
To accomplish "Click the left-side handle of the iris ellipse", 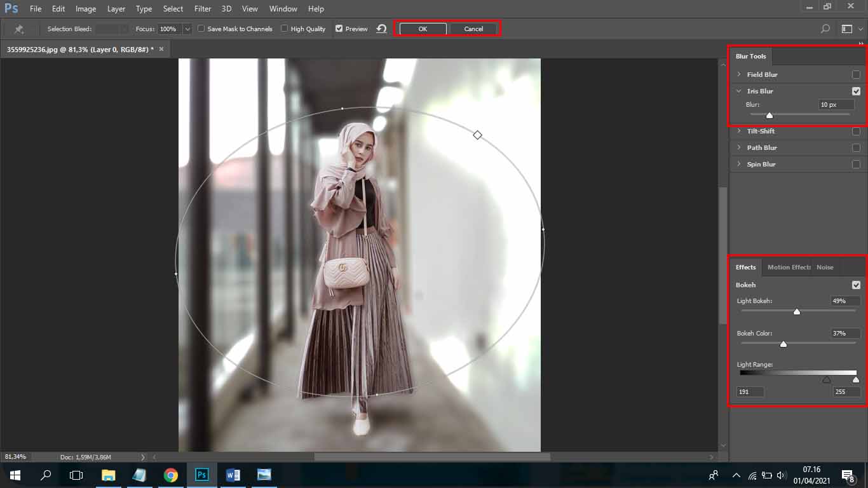I will pos(176,273).
